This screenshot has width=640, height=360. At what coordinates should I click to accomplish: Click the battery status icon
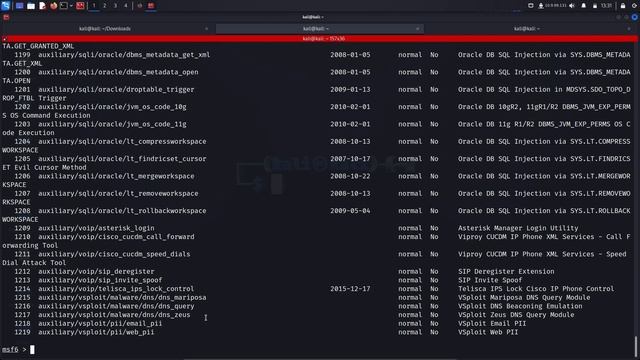click(595, 6)
